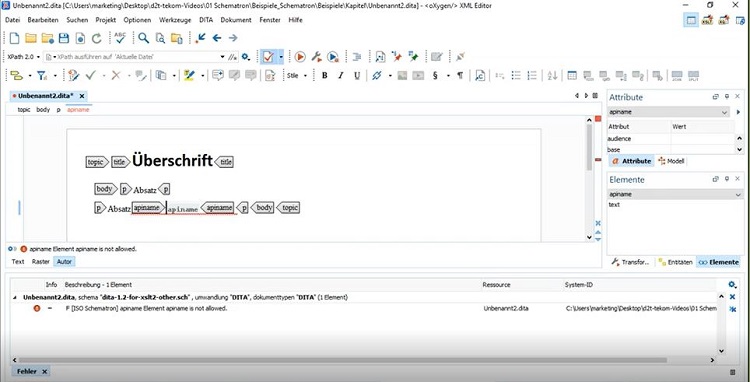750x382 pixels.
Task: Open the Stile styles dropdown
Action: (297, 76)
